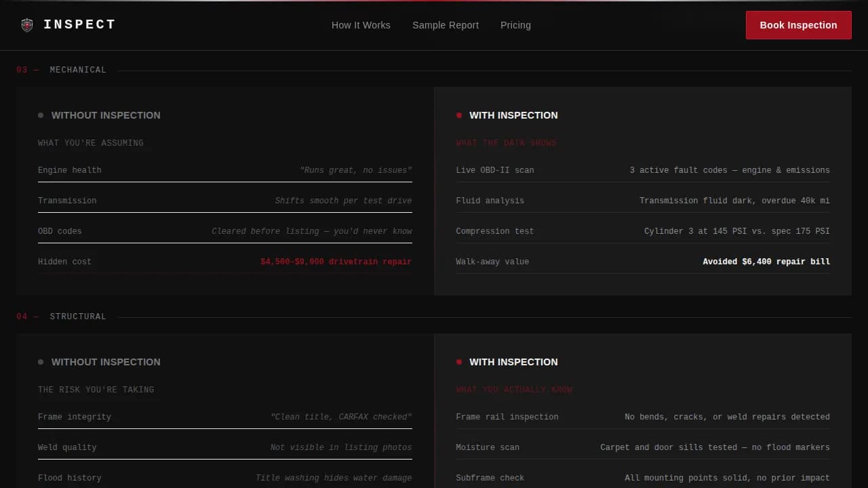Image resolution: width=868 pixels, height=488 pixels.
Task: Click the Flood history row label
Action: (70, 478)
